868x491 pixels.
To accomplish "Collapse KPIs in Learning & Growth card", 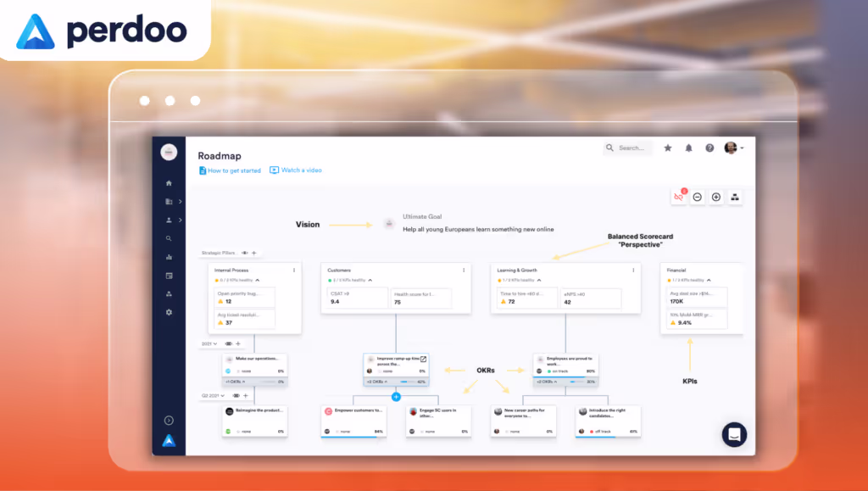I will (540, 279).
